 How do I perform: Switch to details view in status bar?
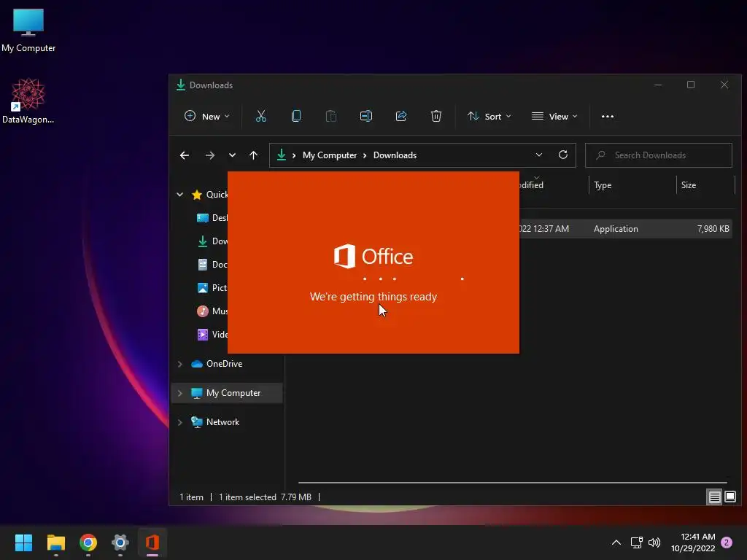(x=714, y=497)
